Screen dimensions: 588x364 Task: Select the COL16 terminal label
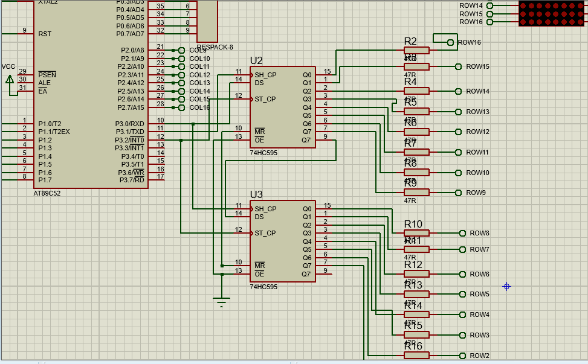[x=199, y=107]
